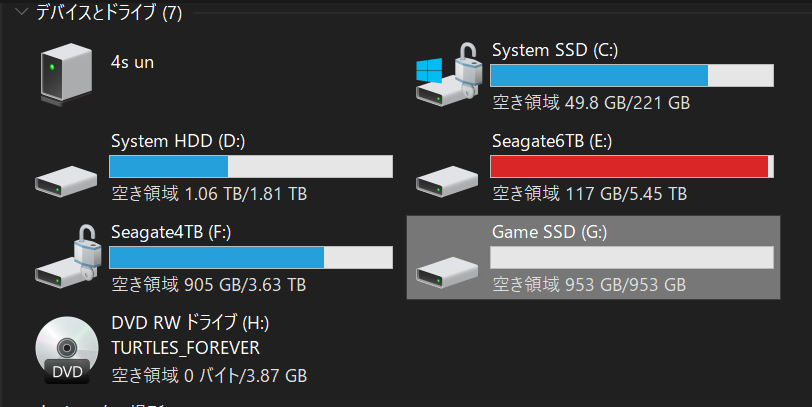The width and height of the screenshot is (812, 407).
Task: Collapse the デバイスとドライブ section chevron
Action: click(21, 11)
